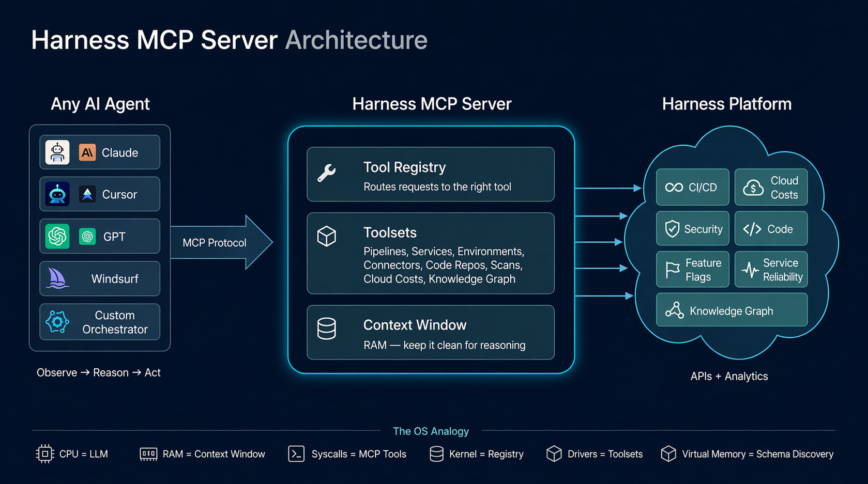Image resolution: width=868 pixels, height=484 pixels.
Task: Click the CI/CD platform label
Action: 703,188
